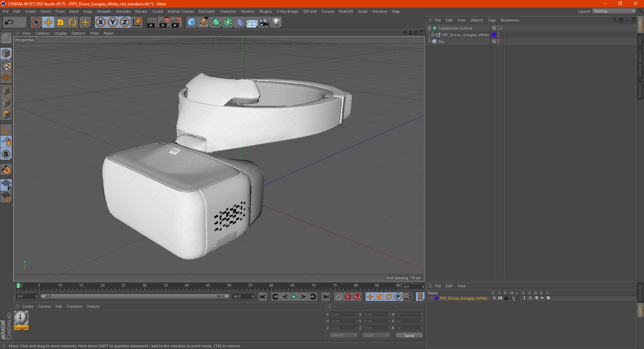Open the Bend deformer icon
Viewport: 644px width, 349px height.
(x=240, y=22)
